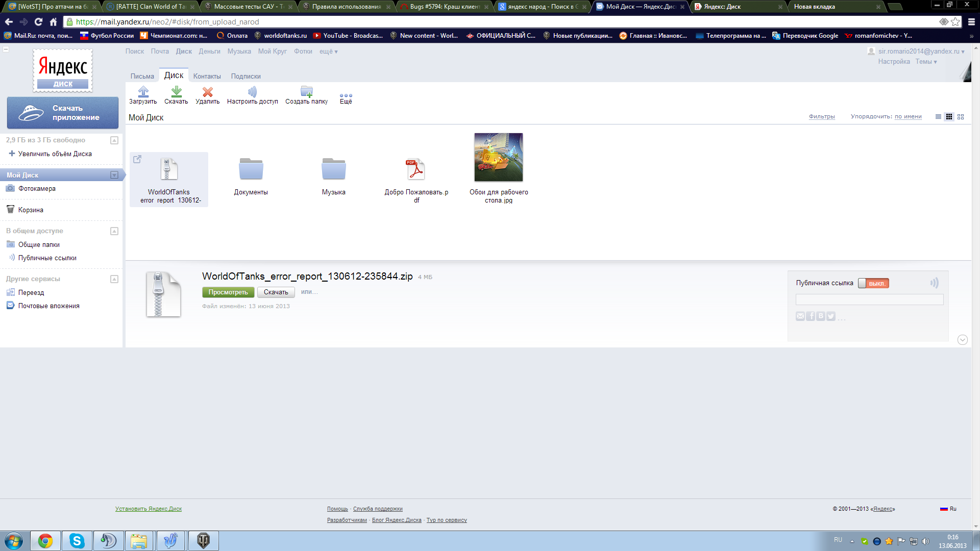Open Публичные ссылки in sidebar
This screenshot has height=551, width=980.
47,258
